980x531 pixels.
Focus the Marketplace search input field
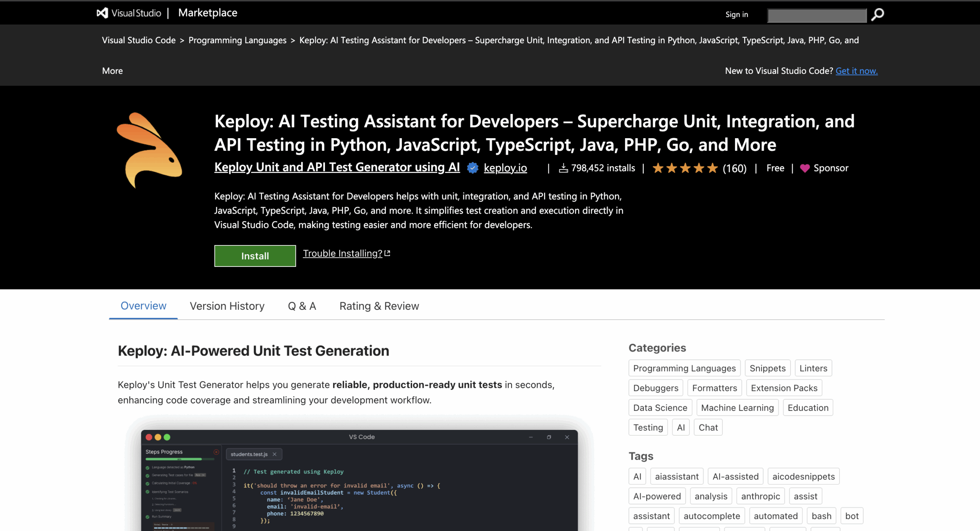(x=817, y=16)
